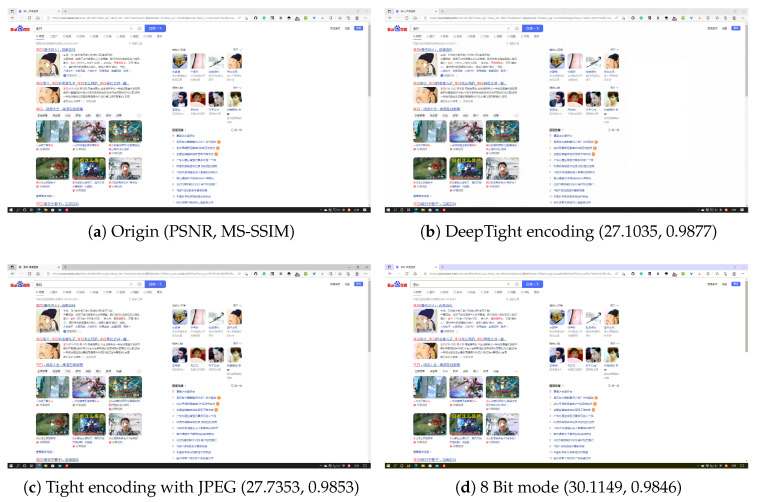Expand the first sidebar section chevron in the DeepTight panel
The height and width of the screenshot is (502, 758).
[x=613, y=49]
